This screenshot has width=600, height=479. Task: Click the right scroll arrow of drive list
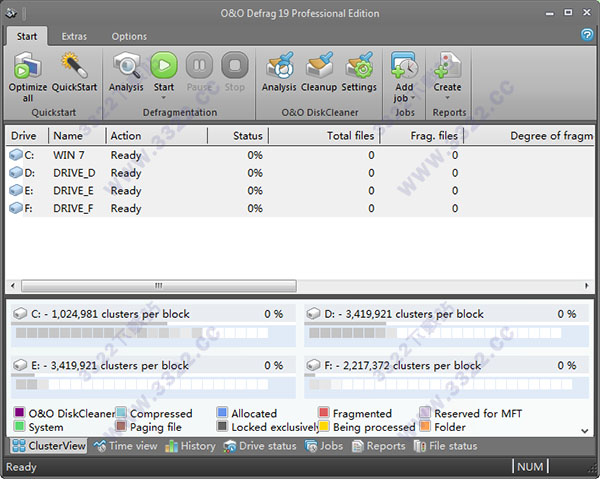[586, 285]
